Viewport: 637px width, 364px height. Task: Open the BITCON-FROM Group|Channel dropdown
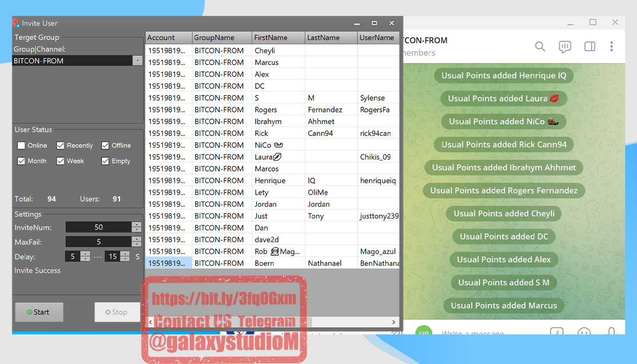[137, 61]
